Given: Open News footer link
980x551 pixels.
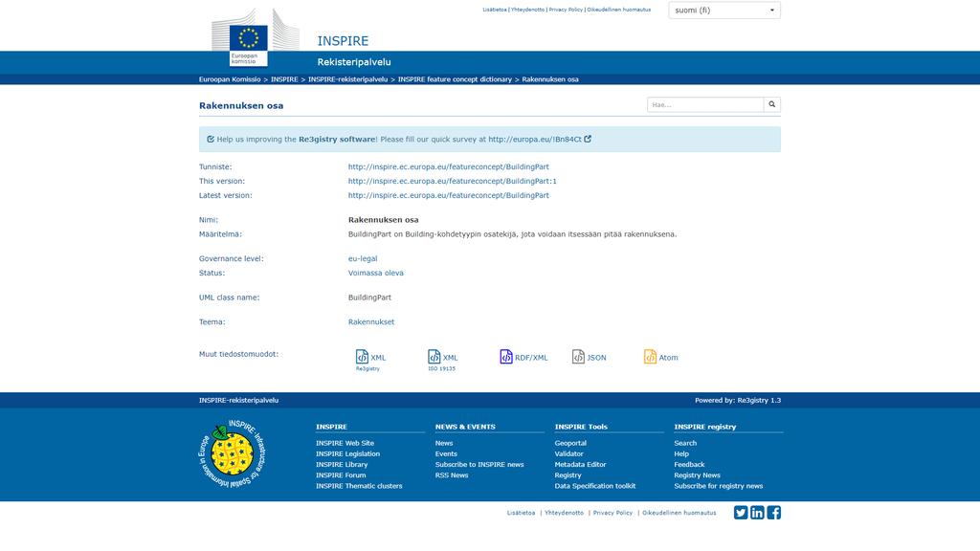Looking at the screenshot, I should click(444, 443).
